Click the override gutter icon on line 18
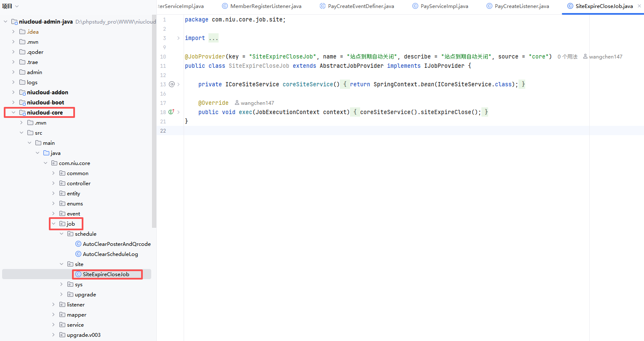This screenshot has height=341, width=644. (x=171, y=112)
